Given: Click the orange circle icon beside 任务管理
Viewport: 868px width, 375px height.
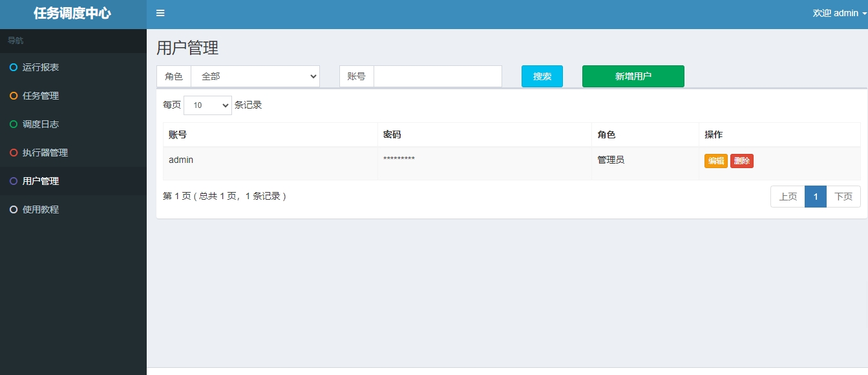Looking at the screenshot, I should [14, 96].
